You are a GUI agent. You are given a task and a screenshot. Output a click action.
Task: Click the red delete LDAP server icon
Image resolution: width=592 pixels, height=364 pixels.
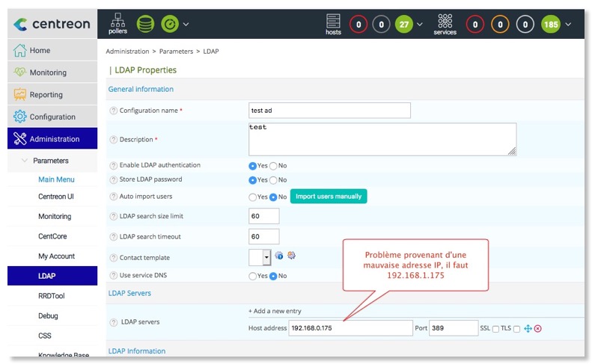[x=537, y=329]
